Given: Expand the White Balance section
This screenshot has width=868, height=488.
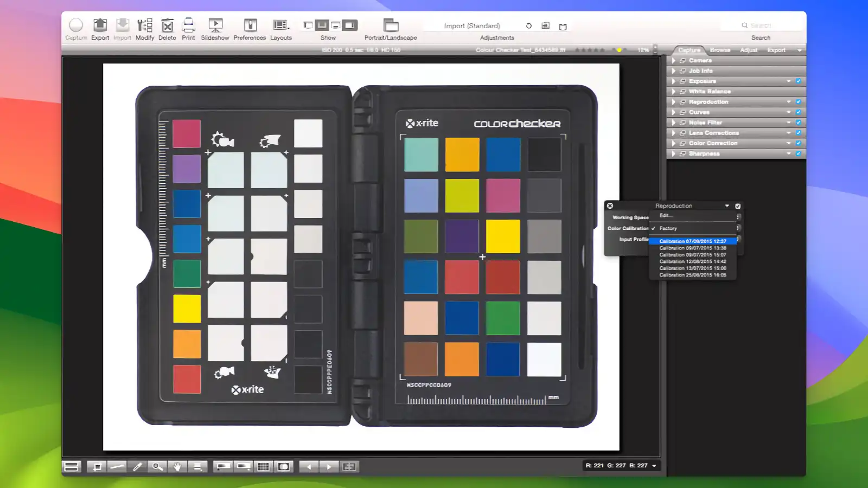Looking at the screenshot, I should tap(674, 92).
